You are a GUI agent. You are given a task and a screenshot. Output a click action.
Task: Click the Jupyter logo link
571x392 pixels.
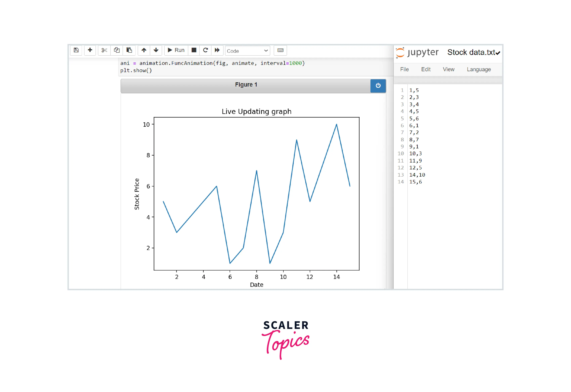[417, 52]
